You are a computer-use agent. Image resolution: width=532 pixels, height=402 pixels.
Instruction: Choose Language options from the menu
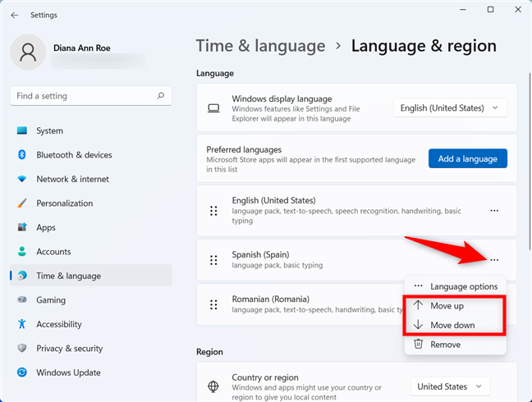pyautogui.click(x=463, y=286)
